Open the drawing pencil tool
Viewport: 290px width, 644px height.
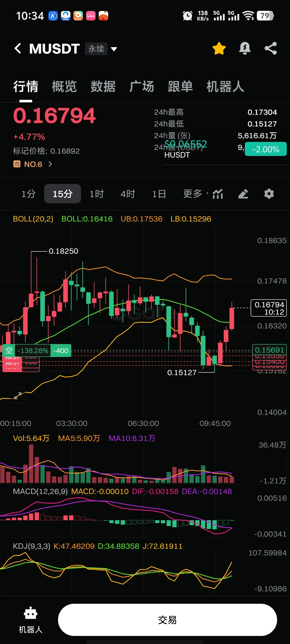pyautogui.click(x=243, y=194)
